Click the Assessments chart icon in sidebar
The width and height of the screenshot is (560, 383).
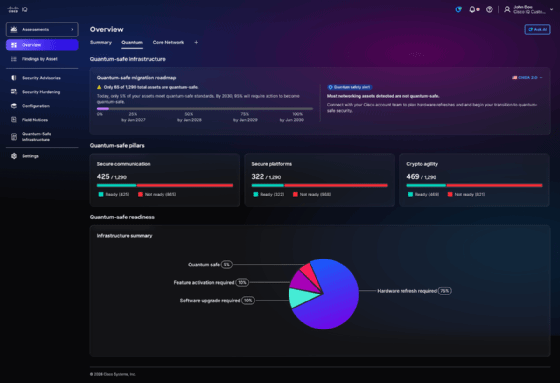coord(14,29)
